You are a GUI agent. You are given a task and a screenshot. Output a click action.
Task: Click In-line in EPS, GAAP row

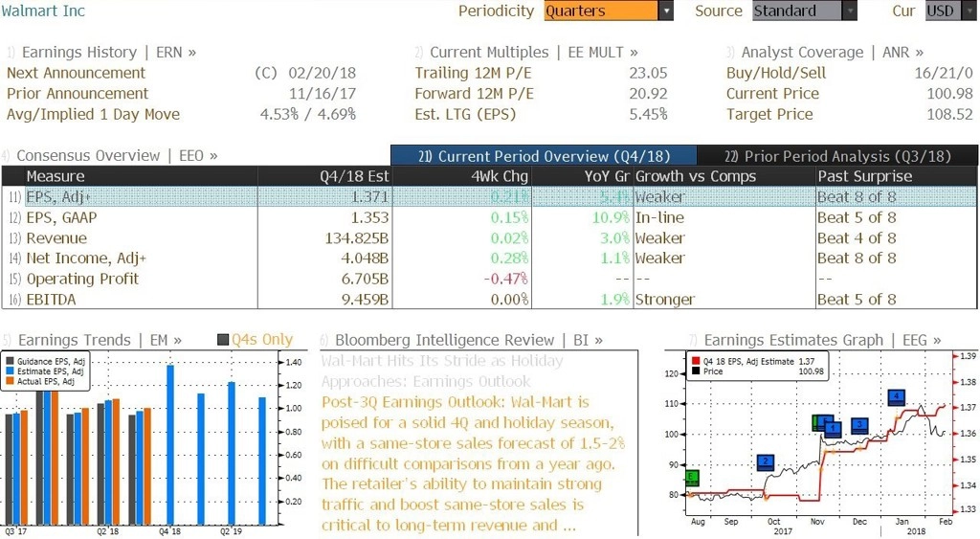pos(659,217)
